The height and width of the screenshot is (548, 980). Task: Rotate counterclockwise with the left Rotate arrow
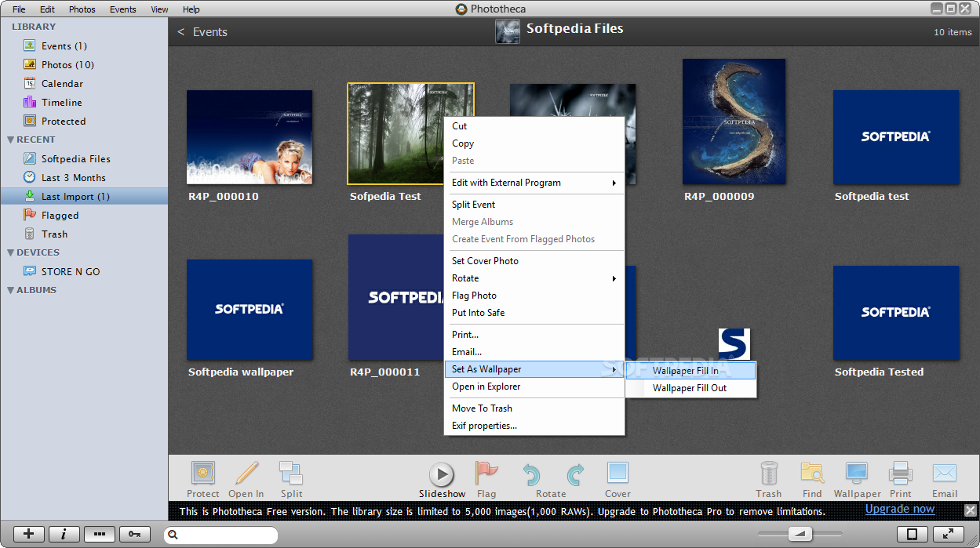(x=531, y=474)
